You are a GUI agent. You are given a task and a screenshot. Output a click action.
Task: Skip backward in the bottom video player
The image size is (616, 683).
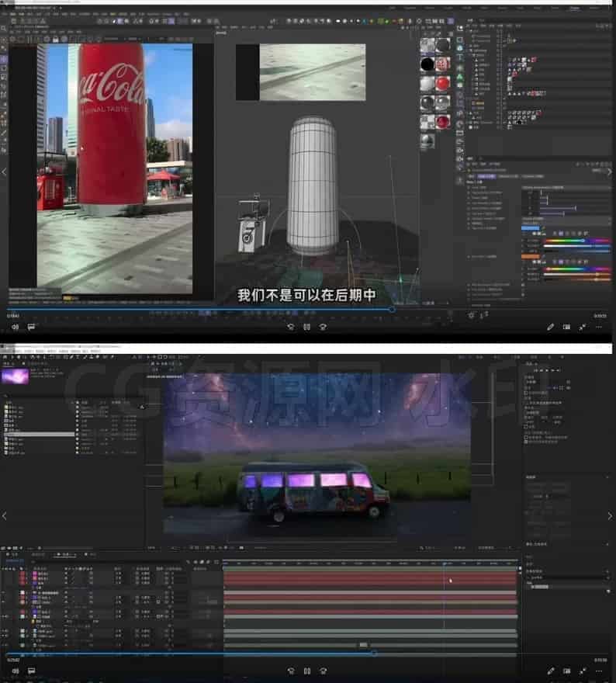(x=291, y=671)
